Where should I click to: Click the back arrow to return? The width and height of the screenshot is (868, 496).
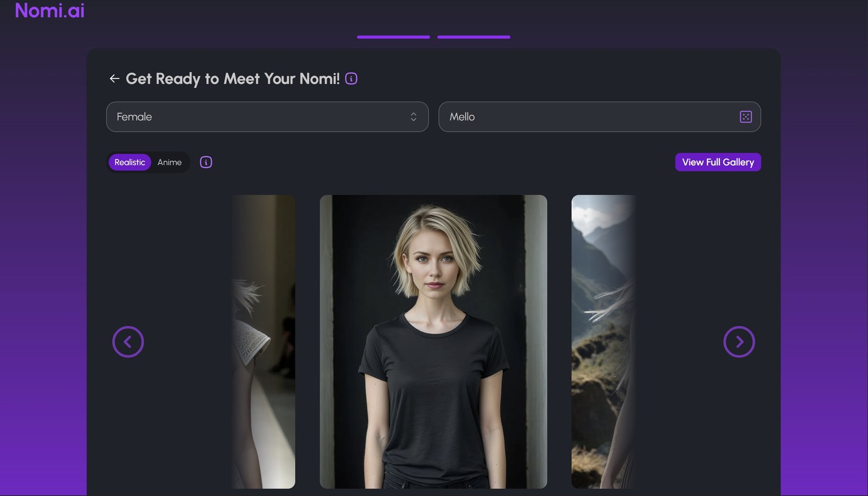click(x=114, y=78)
